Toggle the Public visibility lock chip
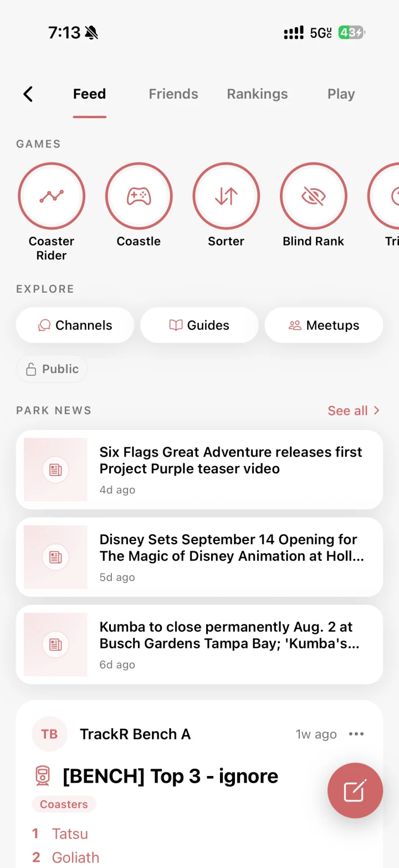Viewport: 399px width, 868px height. click(x=52, y=369)
